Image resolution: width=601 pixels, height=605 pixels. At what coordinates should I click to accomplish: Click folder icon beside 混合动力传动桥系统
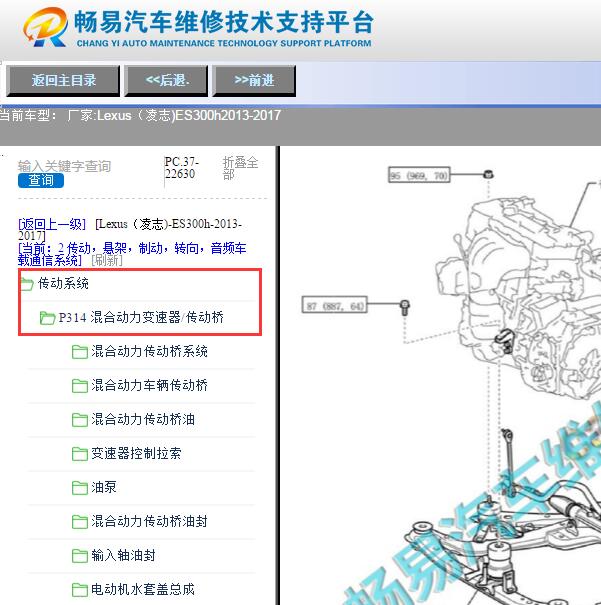click(80, 352)
